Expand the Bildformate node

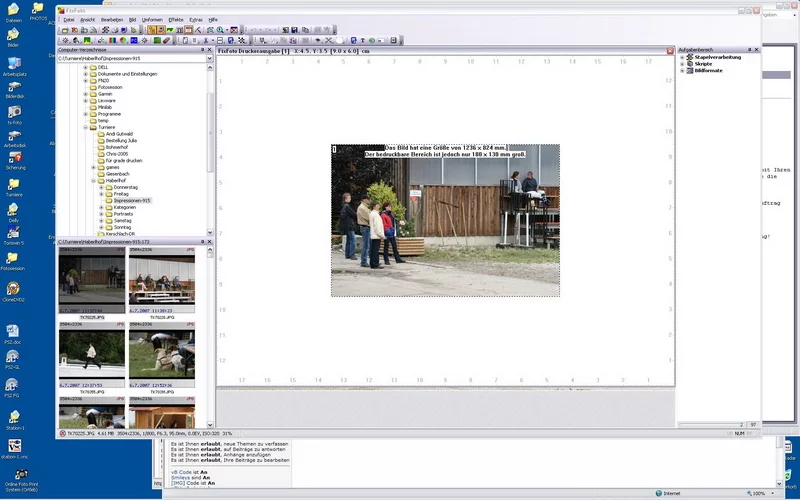click(682, 70)
